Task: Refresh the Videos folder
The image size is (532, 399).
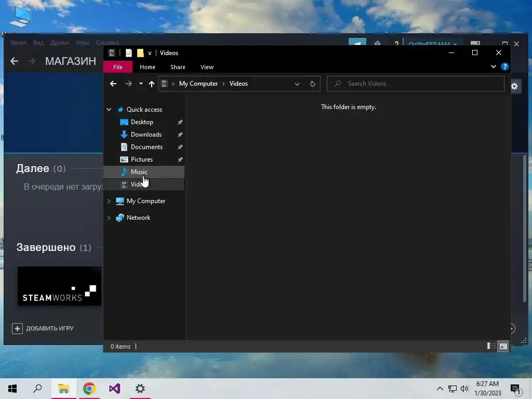Action: [x=312, y=84]
